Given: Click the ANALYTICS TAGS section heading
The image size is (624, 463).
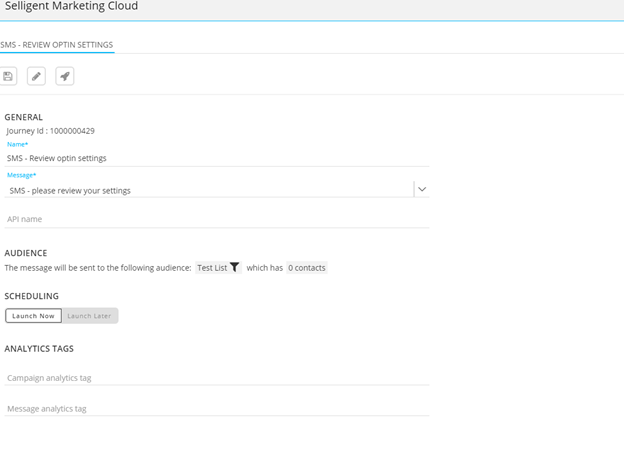Looking at the screenshot, I should pyautogui.click(x=39, y=349).
